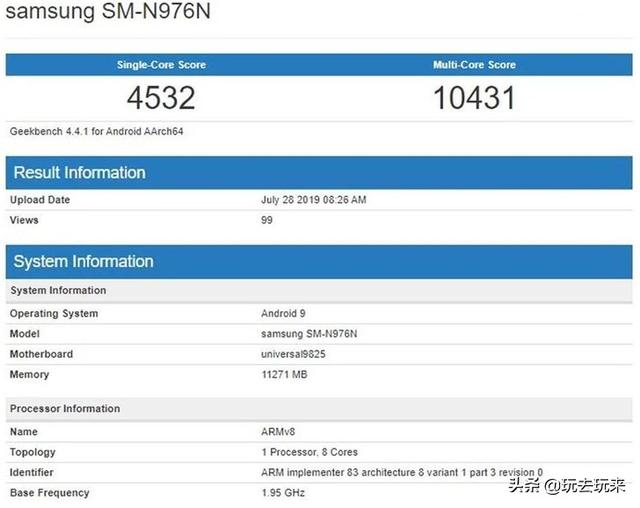Click the ARM implementer 83 identifier value
Viewport: 640px width, 508px height.
point(402,473)
